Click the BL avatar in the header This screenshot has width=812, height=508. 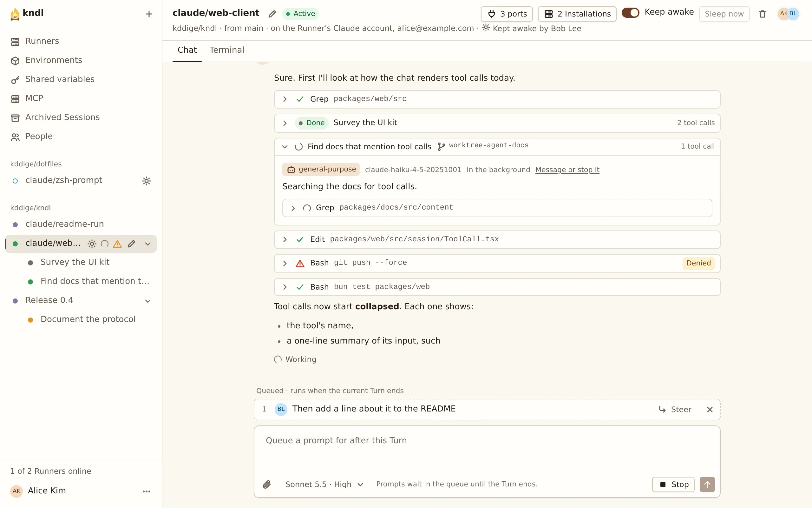tap(793, 13)
